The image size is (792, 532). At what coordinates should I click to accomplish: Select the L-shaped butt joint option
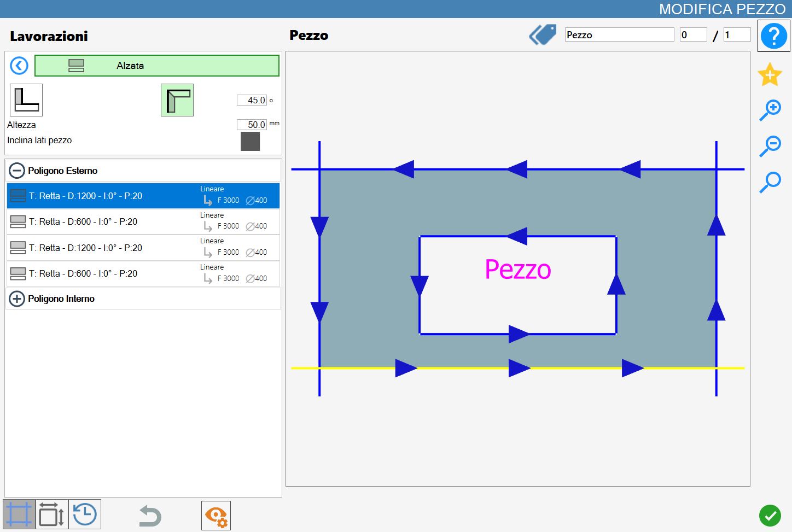click(x=26, y=100)
